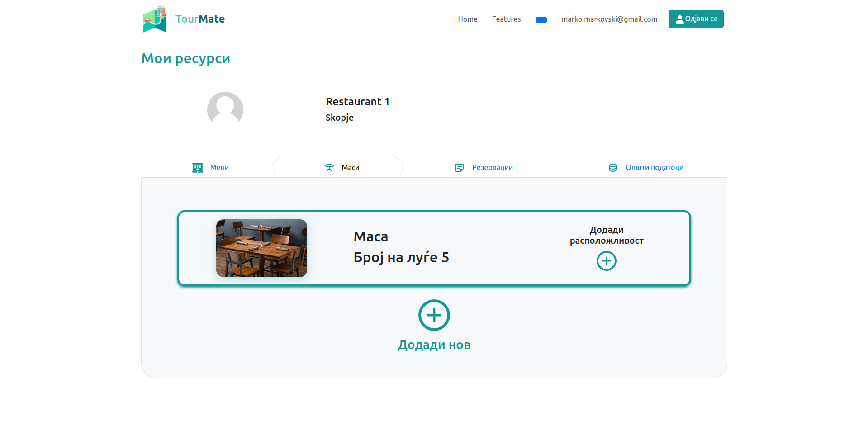Toggle the blue pill switch in the navbar
The image size is (868, 430).
(x=541, y=20)
